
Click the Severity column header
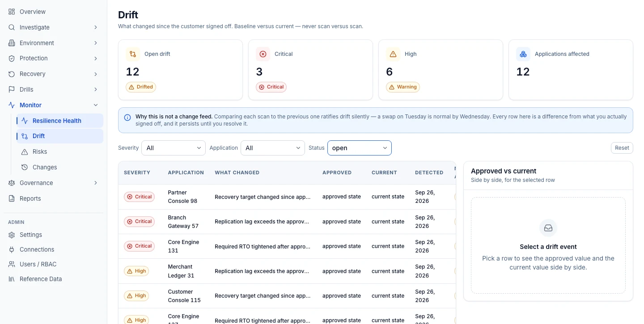point(137,173)
